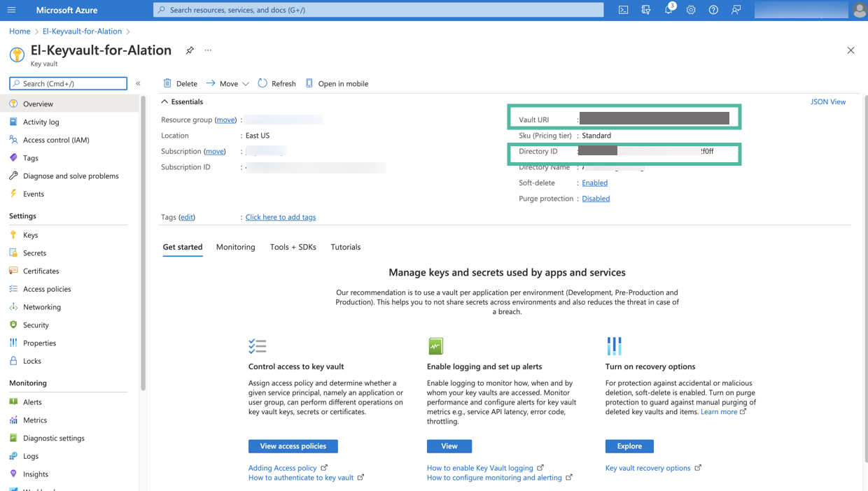Click El-Keyvault-for-Alation in the breadcrumb
Image resolution: width=868 pixels, height=491 pixels.
coord(82,31)
